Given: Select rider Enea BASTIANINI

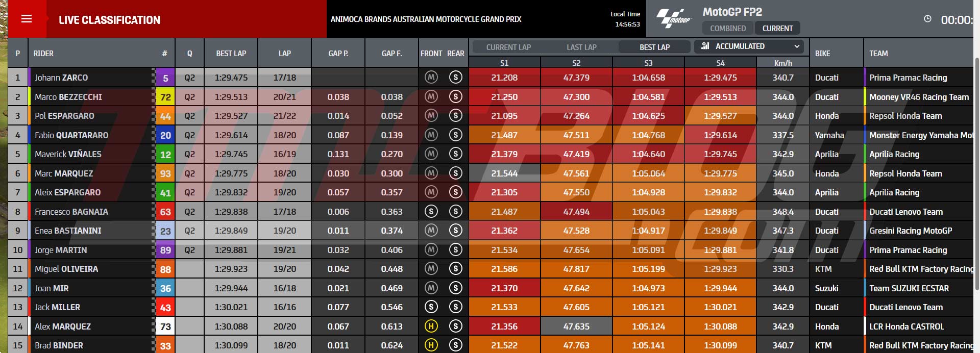Looking at the screenshot, I should point(68,231).
